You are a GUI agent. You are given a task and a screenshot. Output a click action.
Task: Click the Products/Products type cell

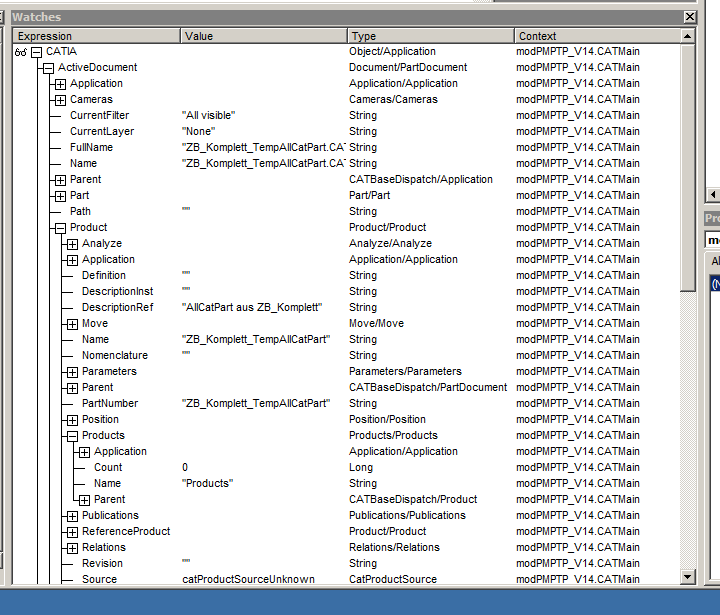point(393,435)
